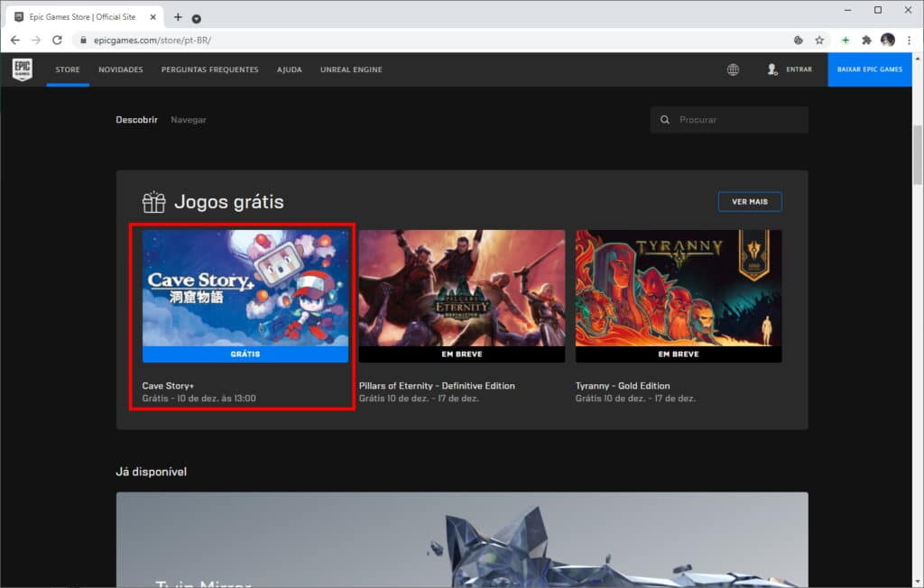Open the Tyranny Gold Edition thumbnail
924x588 pixels.
click(x=679, y=288)
